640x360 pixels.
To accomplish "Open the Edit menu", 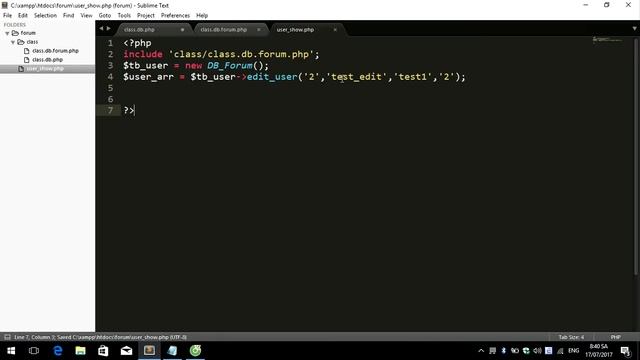I will (22, 16).
